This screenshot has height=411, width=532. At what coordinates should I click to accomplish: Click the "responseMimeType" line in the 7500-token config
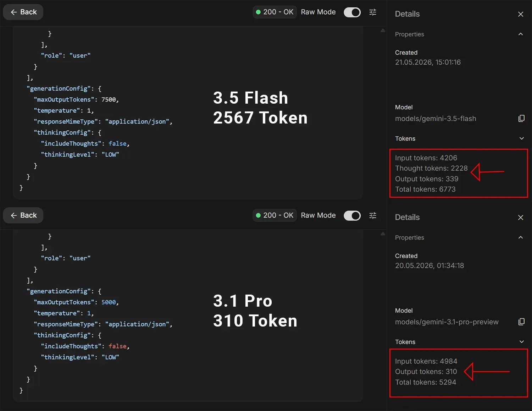[x=103, y=122]
